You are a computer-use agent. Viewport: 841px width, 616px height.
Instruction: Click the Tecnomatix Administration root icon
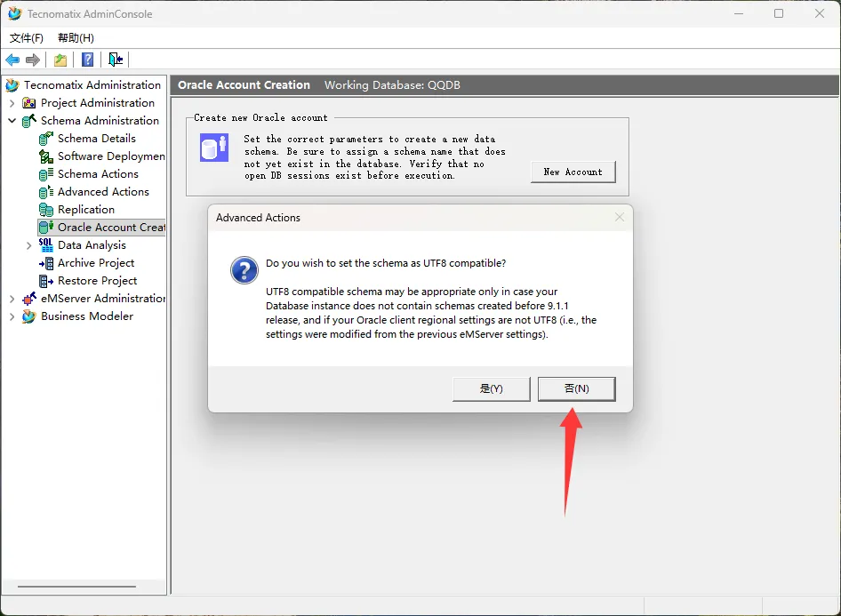12,85
